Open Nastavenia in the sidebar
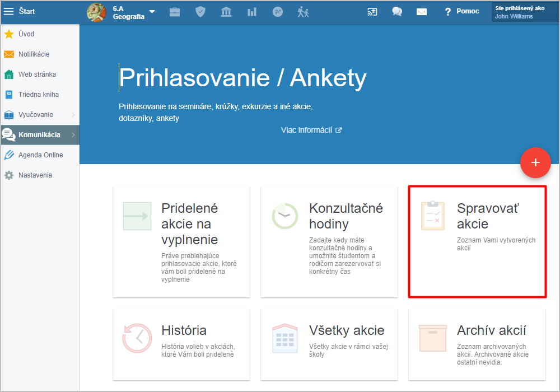Viewport: 560px width, 392px height. [x=40, y=175]
